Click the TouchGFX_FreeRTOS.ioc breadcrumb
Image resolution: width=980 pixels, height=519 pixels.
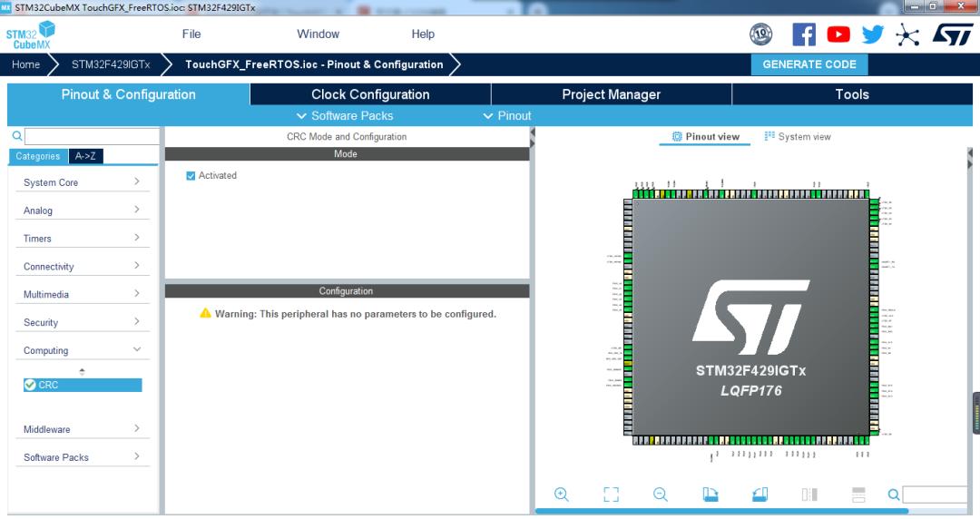[x=314, y=64]
